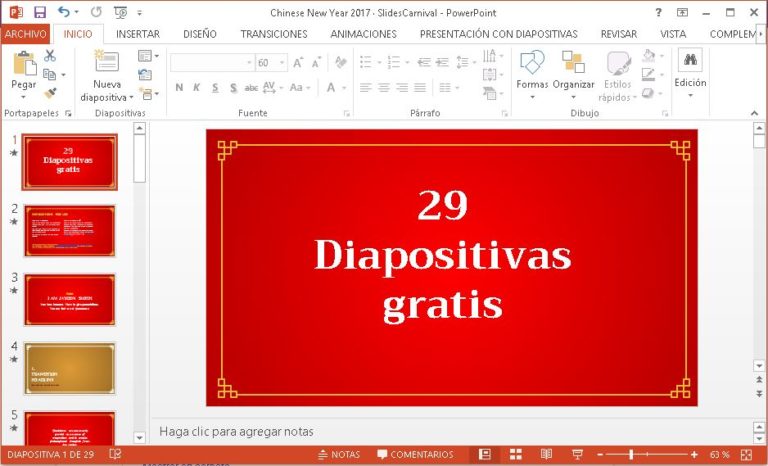Toggle bold (N) formatting
Viewport: 768px width, 466px height.
point(179,88)
